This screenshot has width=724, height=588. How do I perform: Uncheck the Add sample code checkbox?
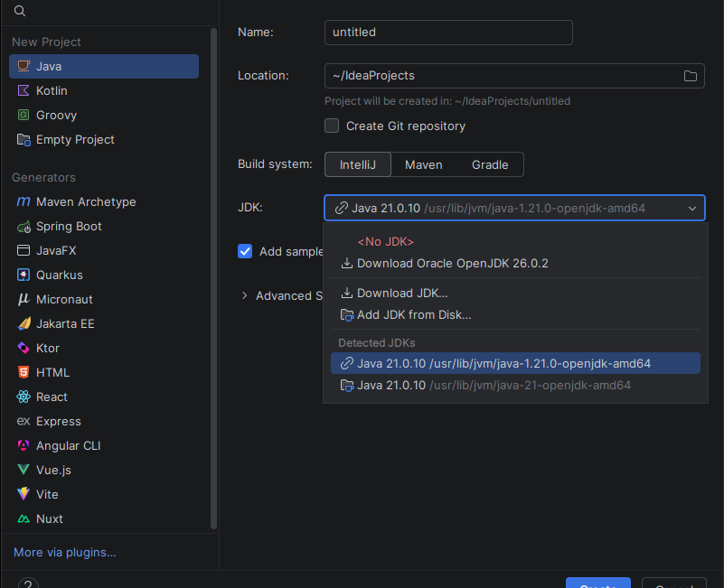(x=245, y=251)
